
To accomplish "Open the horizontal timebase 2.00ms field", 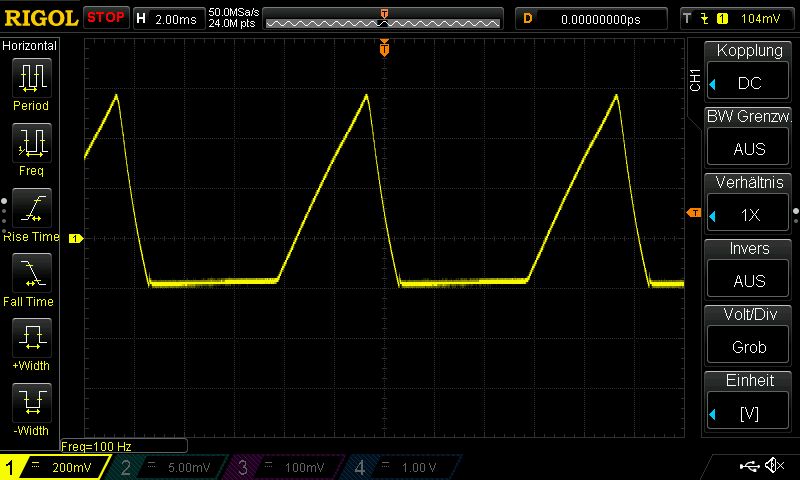I will coord(169,19).
